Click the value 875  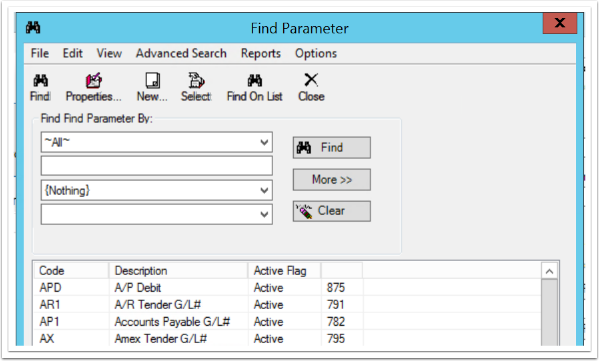[336, 287]
